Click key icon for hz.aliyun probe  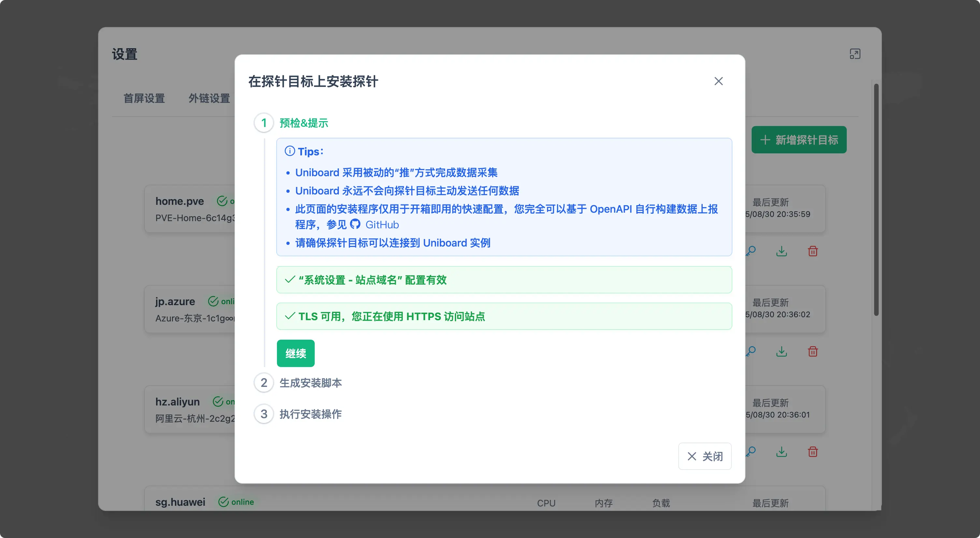pos(751,452)
